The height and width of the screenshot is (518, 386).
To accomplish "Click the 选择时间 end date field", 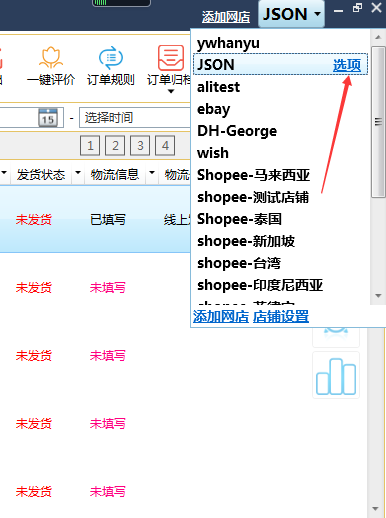I will tap(135, 117).
